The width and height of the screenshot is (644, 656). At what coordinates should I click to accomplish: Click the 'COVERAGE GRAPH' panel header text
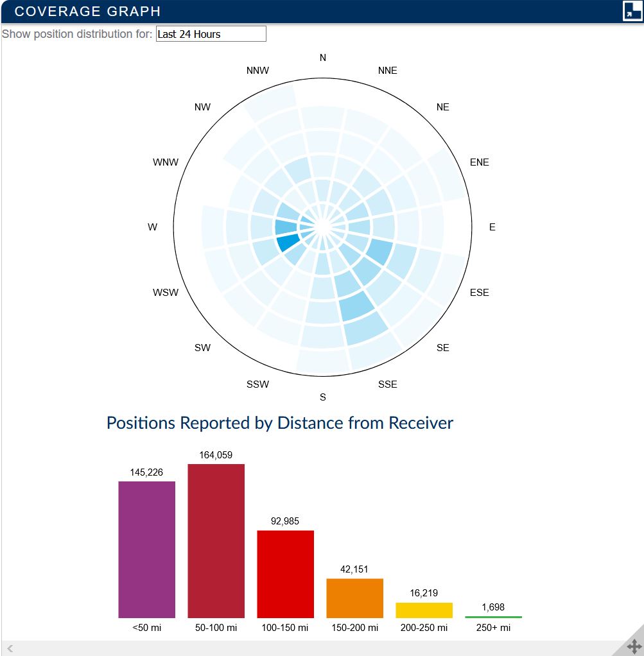(x=87, y=12)
